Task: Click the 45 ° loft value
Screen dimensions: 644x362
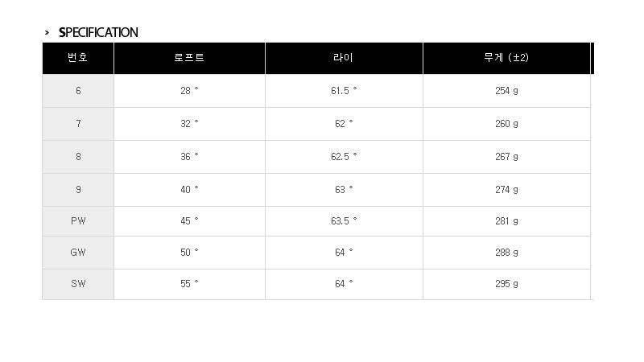Action: click(x=189, y=220)
